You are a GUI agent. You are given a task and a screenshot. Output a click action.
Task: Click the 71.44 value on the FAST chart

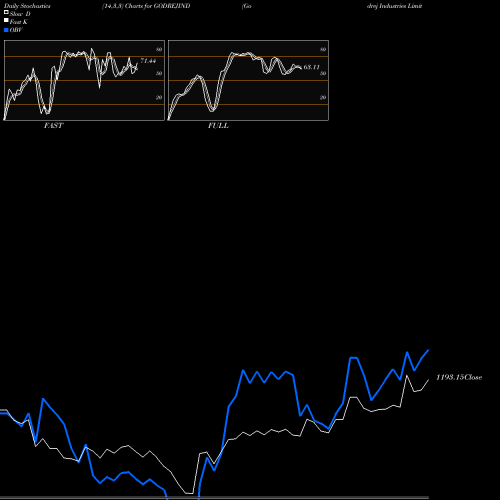tap(148, 61)
